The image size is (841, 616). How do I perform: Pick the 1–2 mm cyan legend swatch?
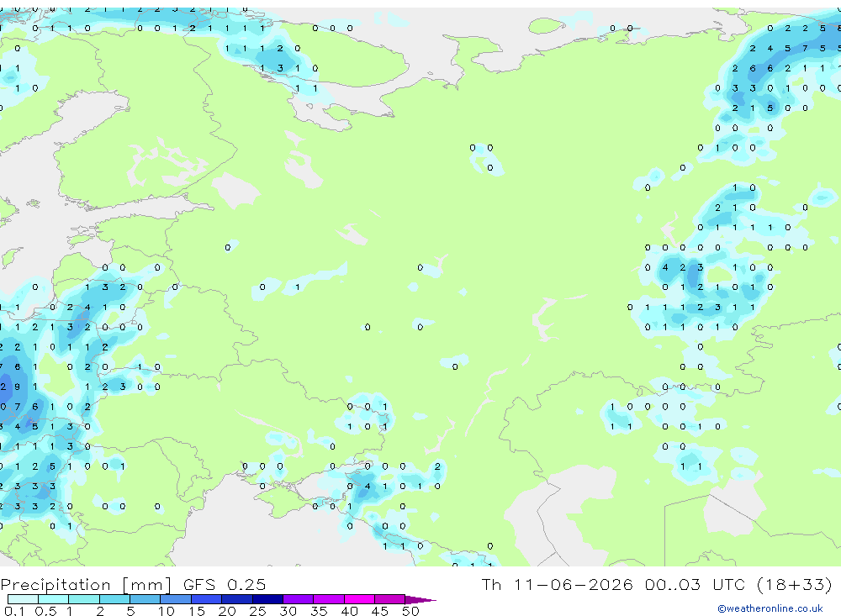coord(84,599)
